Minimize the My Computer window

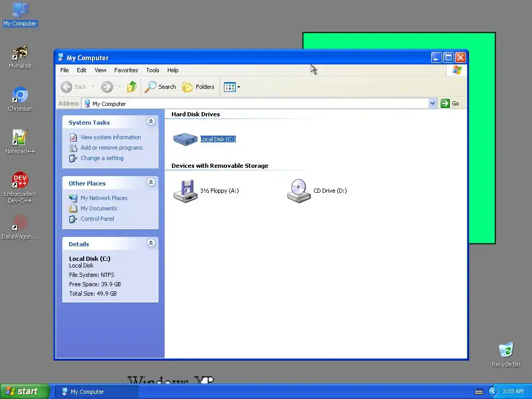pos(436,57)
